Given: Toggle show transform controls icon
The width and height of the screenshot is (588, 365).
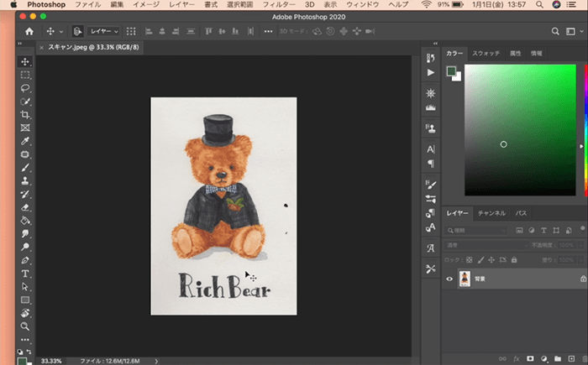Looking at the screenshot, I should click(x=131, y=32).
